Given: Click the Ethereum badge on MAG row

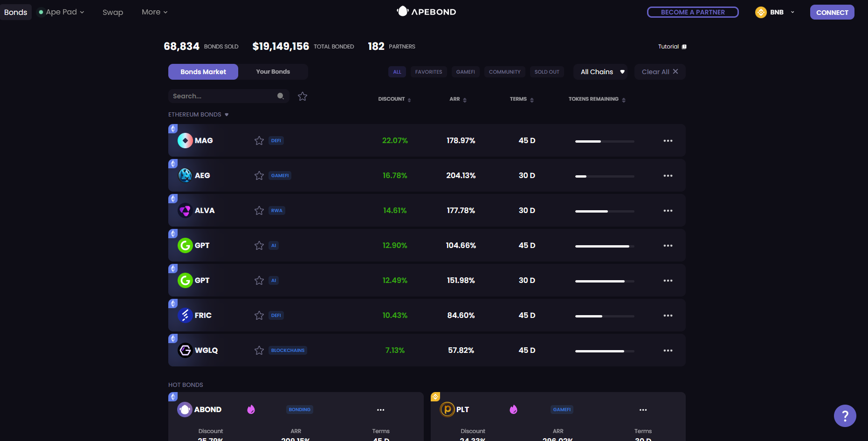Looking at the screenshot, I should [x=173, y=129].
